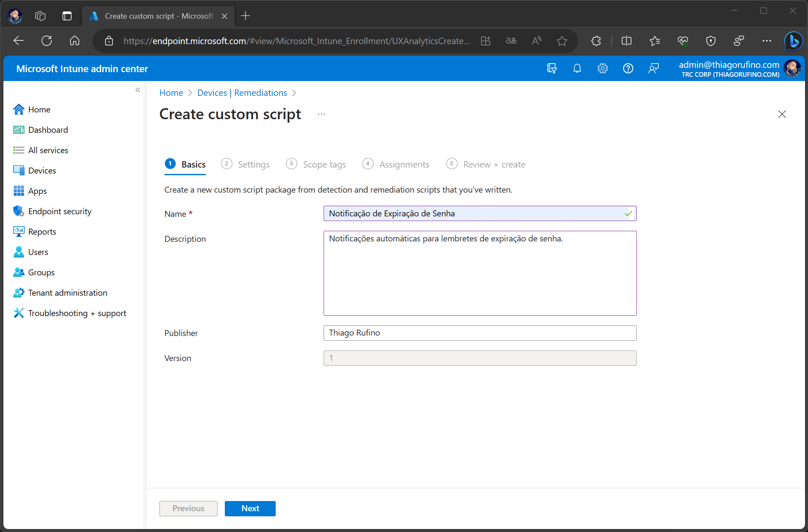The width and height of the screenshot is (808, 532).
Task: Open Groups section
Action: click(34, 272)
